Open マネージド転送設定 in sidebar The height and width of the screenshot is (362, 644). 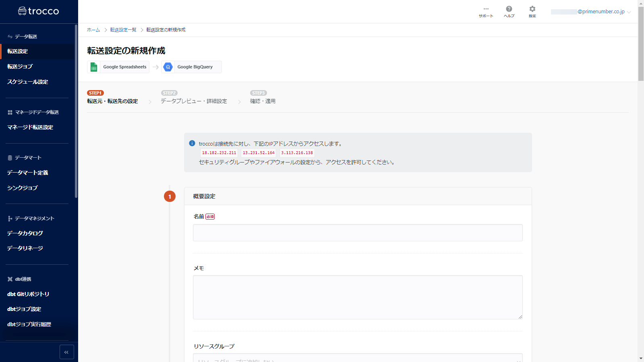click(x=30, y=127)
